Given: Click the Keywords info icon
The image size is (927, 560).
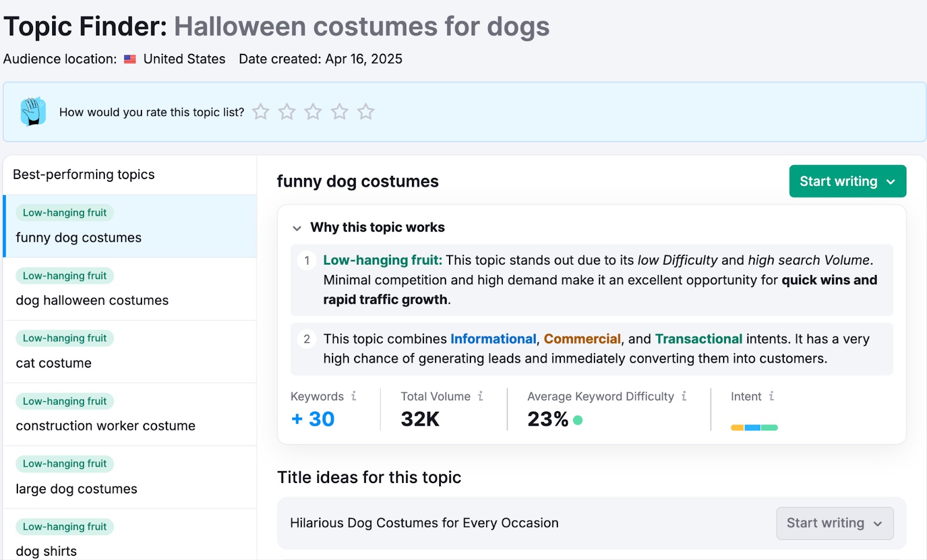Looking at the screenshot, I should (x=354, y=396).
